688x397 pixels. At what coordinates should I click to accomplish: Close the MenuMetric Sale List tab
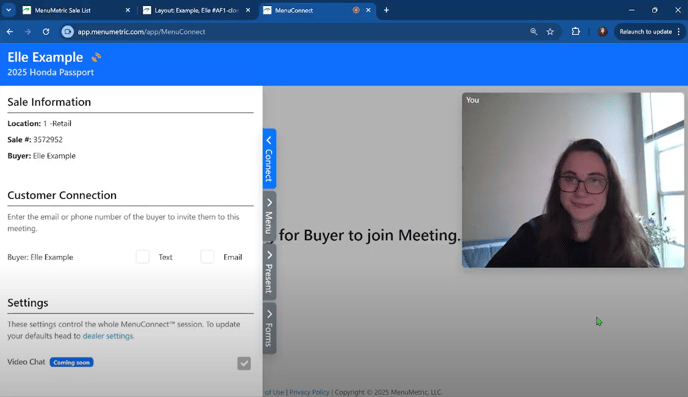[x=128, y=10]
